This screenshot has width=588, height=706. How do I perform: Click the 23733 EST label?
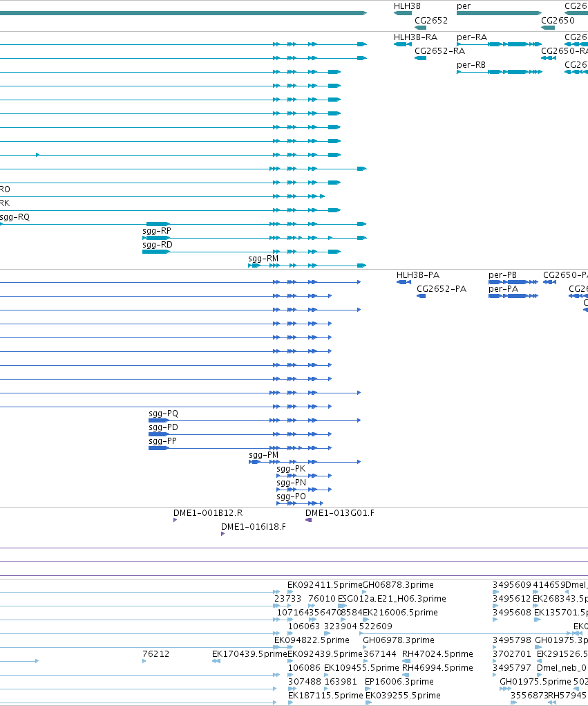click(288, 599)
